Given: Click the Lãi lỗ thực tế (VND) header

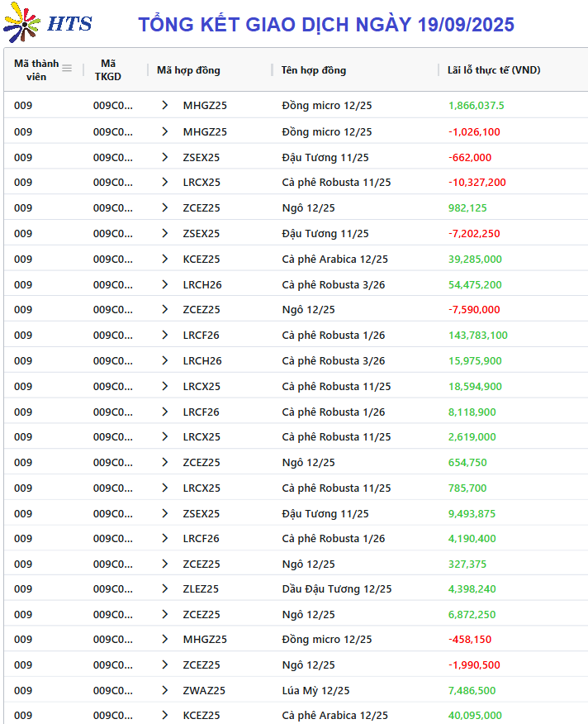Looking at the screenshot, I should pos(494,70).
